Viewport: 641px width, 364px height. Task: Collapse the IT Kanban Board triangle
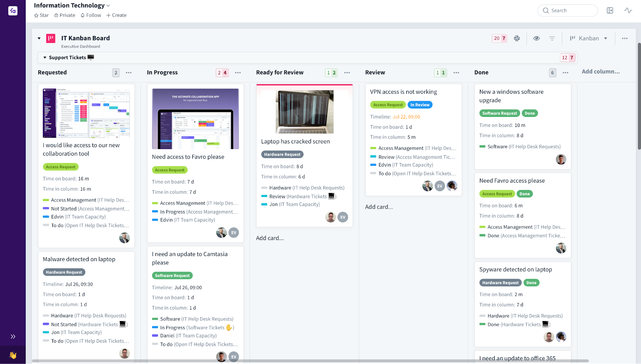[x=39, y=38]
